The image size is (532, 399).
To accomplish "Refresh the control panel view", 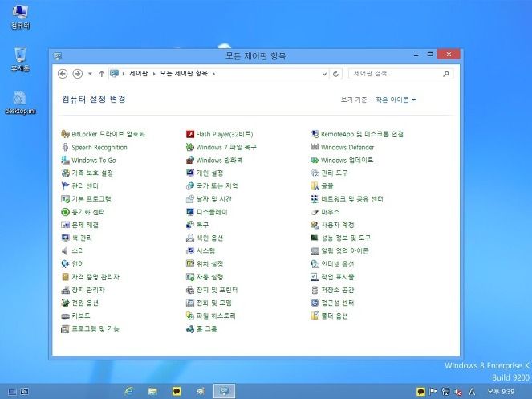I will pos(335,74).
